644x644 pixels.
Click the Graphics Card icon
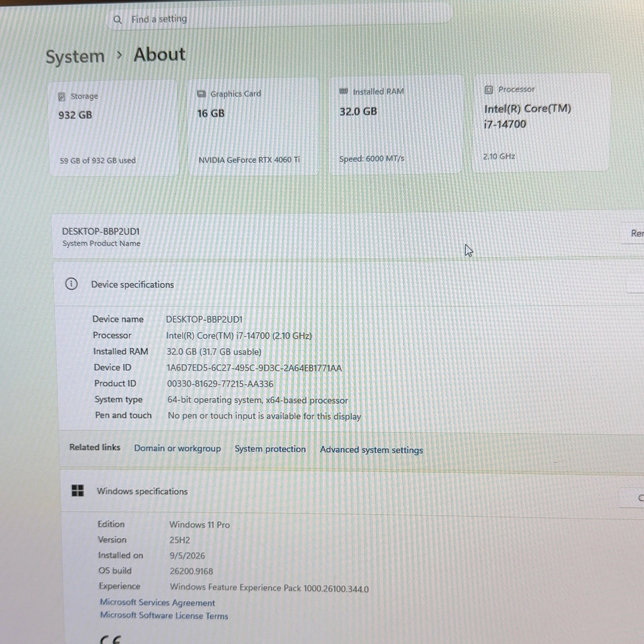[x=201, y=94]
